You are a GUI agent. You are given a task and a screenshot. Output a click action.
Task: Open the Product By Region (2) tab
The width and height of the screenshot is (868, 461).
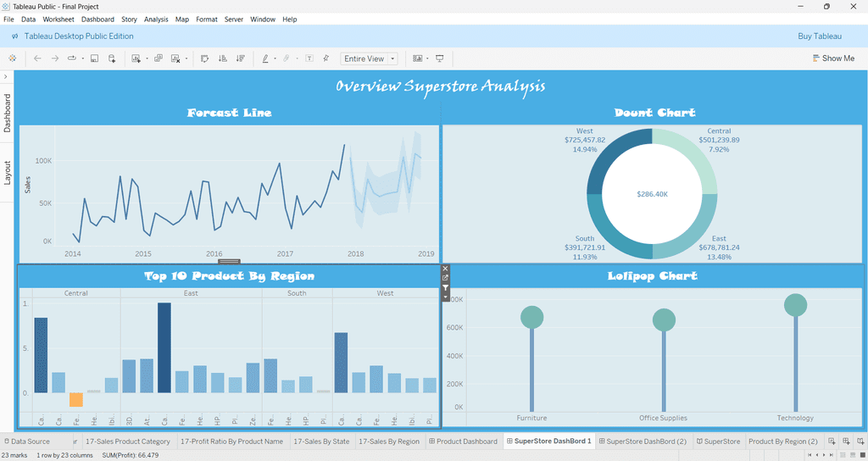(782, 441)
